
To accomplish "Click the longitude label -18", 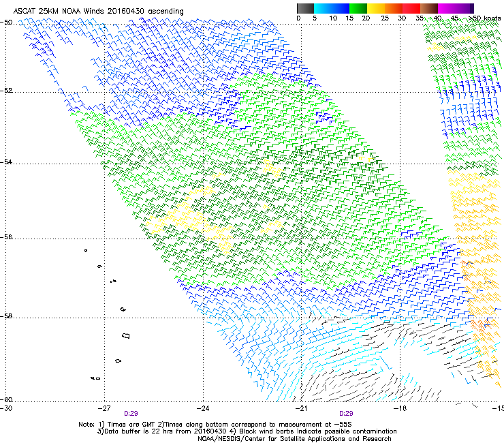I will click(x=400, y=408).
